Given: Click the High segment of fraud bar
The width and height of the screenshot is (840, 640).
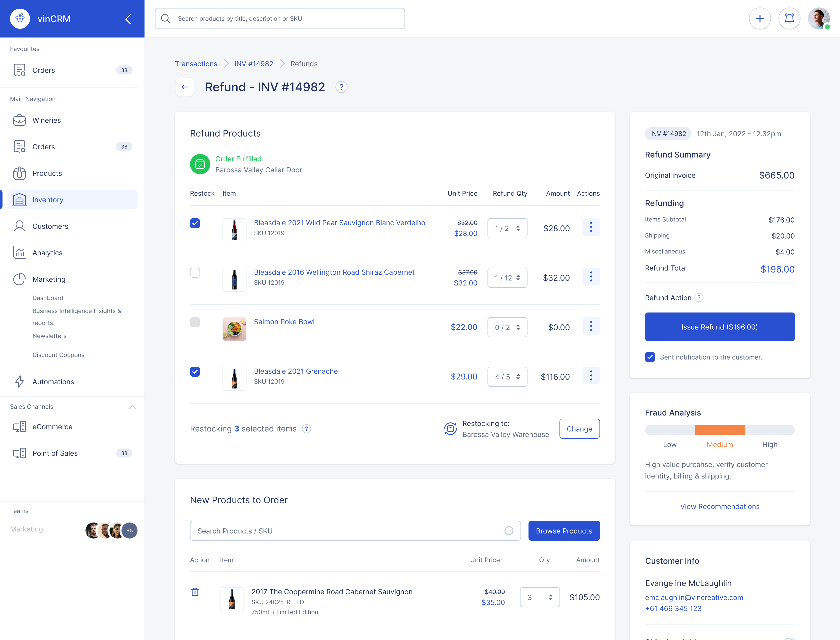Looking at the screenshot, I should (x=769, y=430).
